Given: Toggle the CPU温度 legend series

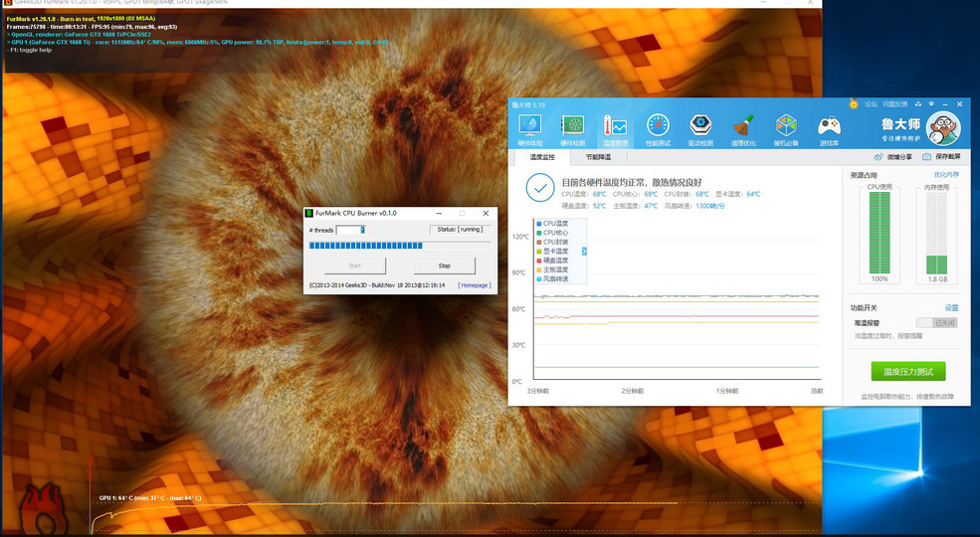Looking at the screenshot, I should (x=553, y=224).
